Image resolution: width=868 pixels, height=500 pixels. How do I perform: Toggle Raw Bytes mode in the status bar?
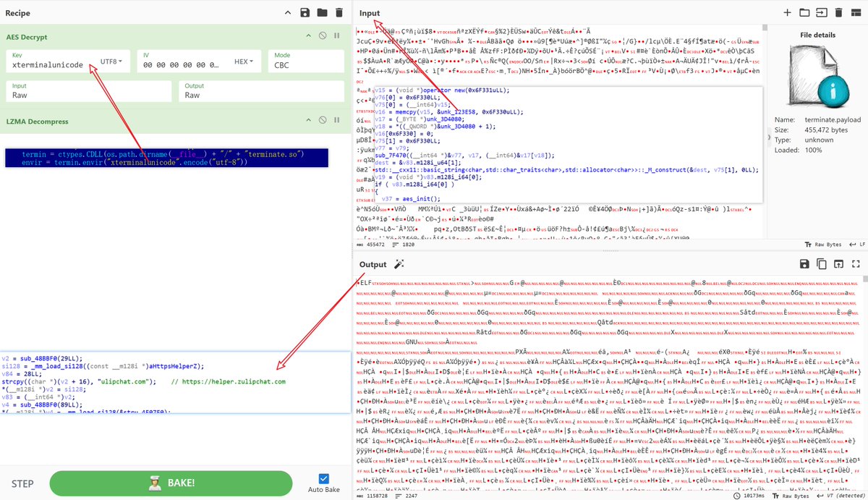827,243
